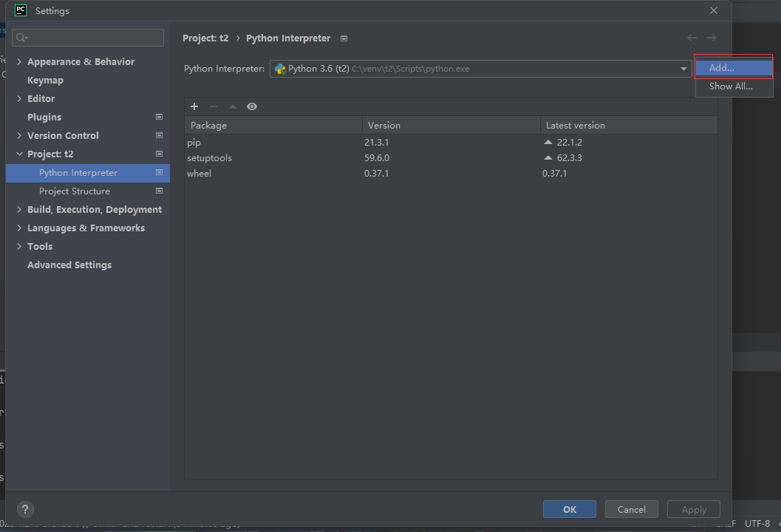781x532 pixels.
Task: Click the pip version 21.3.1 cell
Action: click(376, 143)
